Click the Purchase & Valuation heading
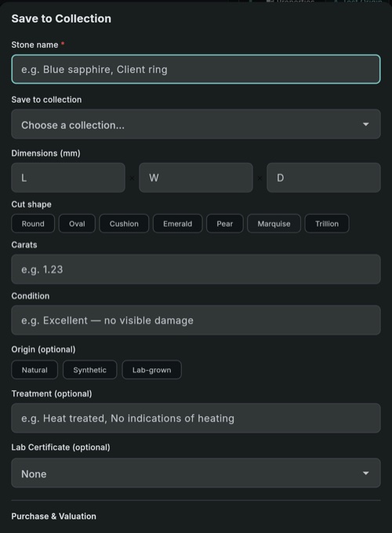The height and width of the screenshot is (533, 392). tap(54, 517)
